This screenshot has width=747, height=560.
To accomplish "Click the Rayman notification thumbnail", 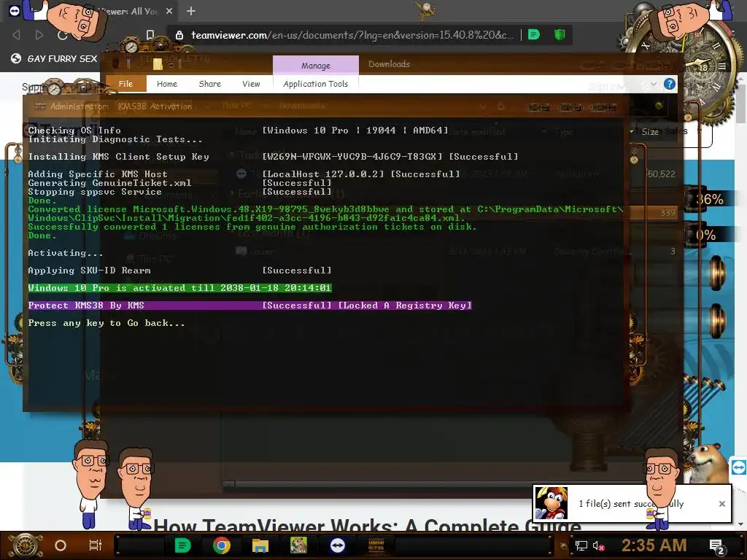I will (x=551, y=503).
